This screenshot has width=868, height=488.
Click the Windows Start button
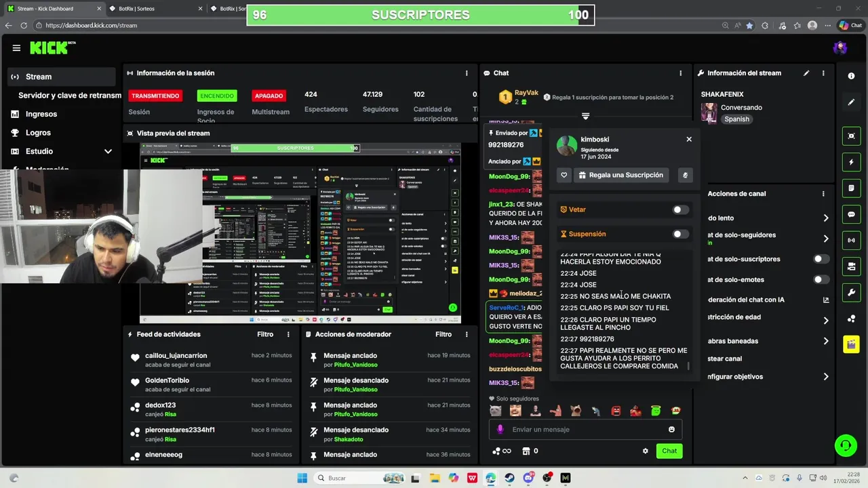302,478
